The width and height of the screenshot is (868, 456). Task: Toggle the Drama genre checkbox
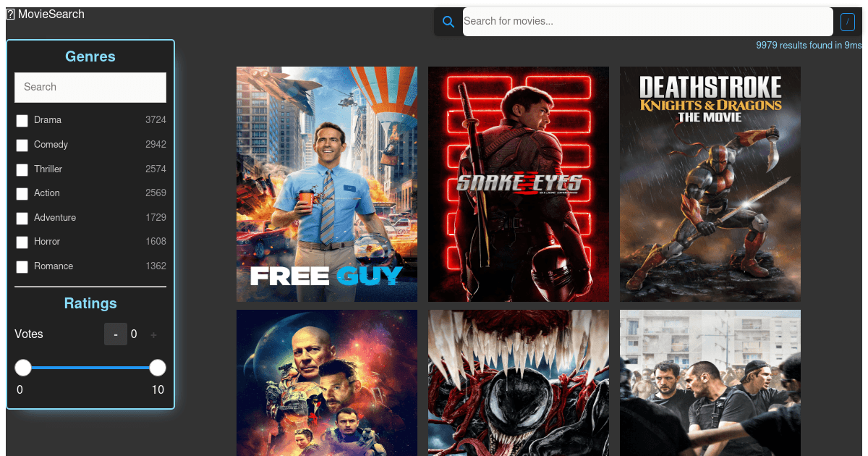22,121
